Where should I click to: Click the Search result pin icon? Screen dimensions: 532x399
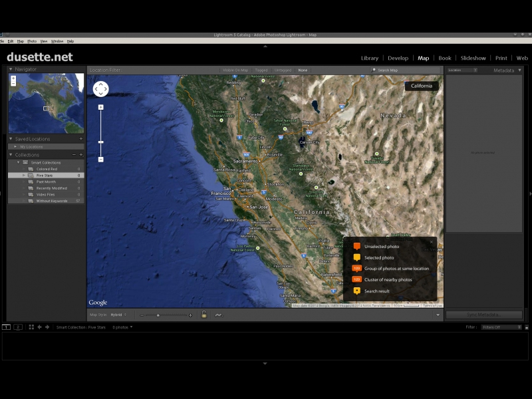(356, 291)
